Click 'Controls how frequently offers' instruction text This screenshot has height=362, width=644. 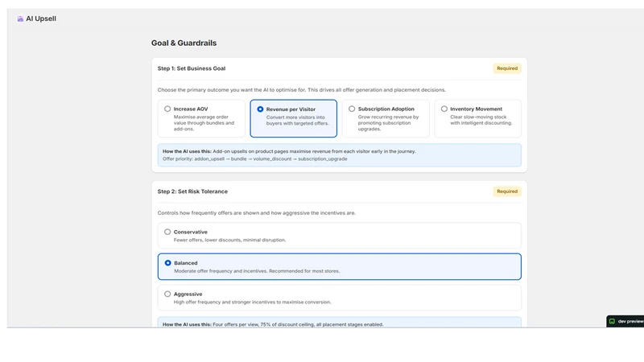257,213
